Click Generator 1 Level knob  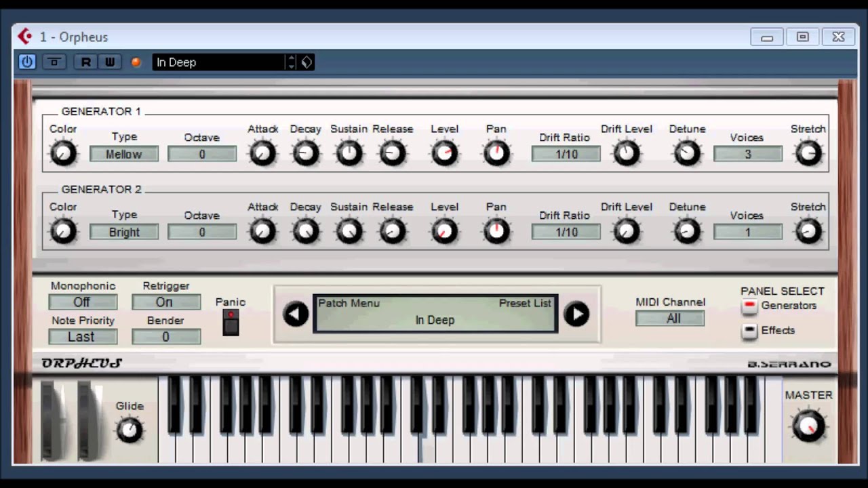pos(444,153)
